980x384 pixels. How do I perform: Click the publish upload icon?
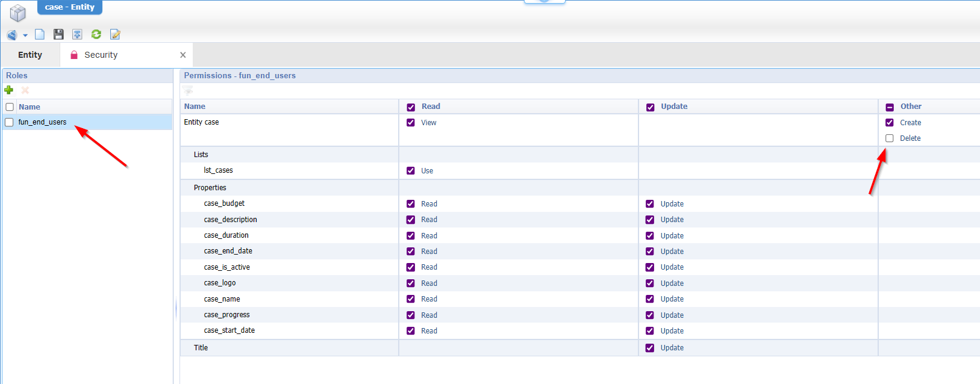pos(77,35)
